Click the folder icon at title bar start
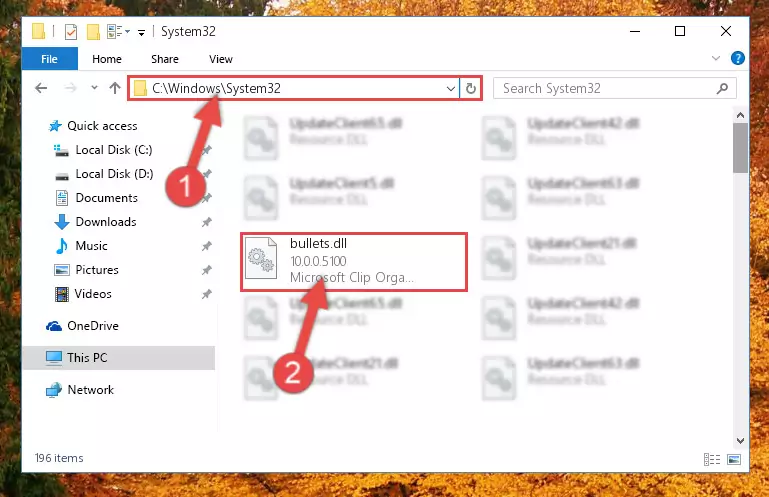Image resolution: width=769 pixels, height=497 pixels. pyautogui.click(x=39, y=31)
